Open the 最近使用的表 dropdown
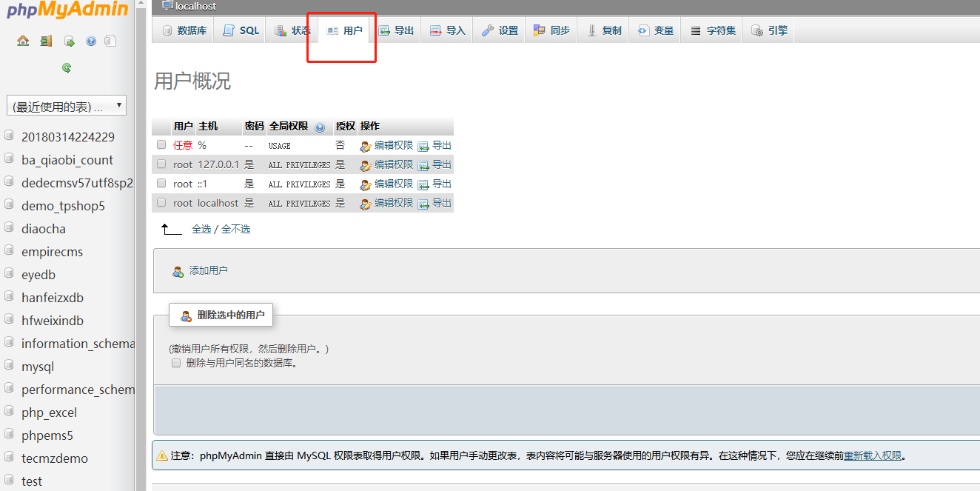The image size is (980, 491). point(67,106)
